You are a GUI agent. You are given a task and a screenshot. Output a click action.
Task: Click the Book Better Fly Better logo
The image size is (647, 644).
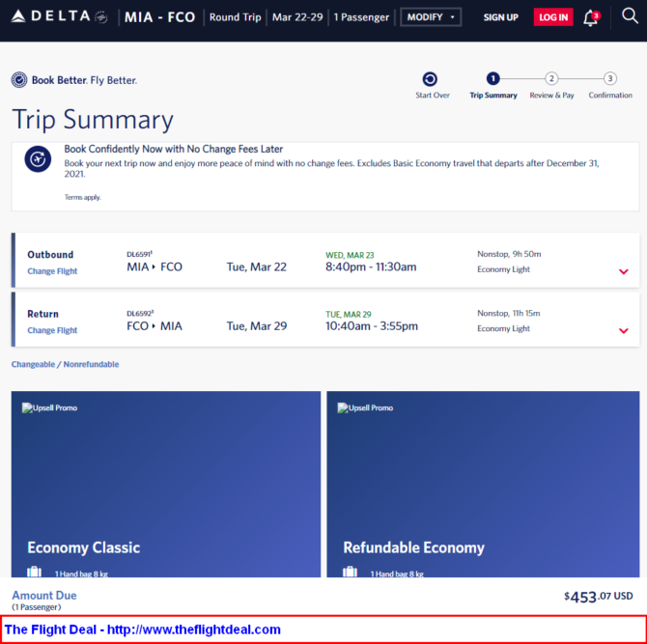[73, 80]
